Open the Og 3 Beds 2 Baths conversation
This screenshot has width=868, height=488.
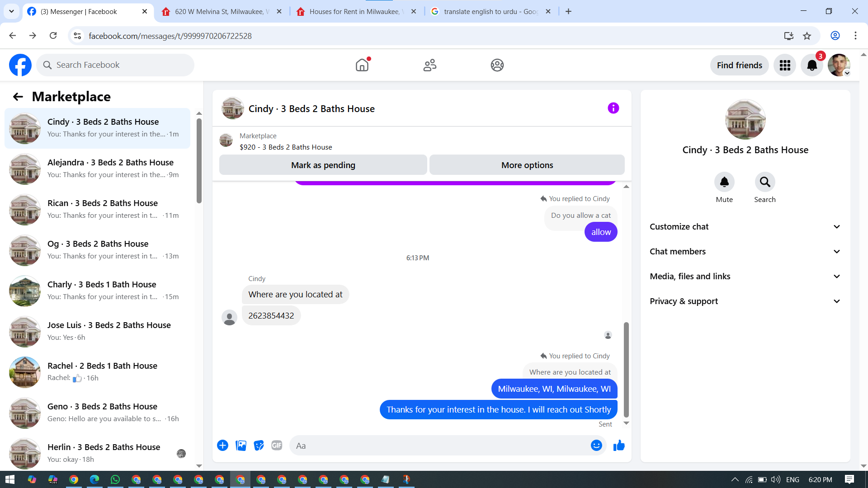tap(97, 250)
